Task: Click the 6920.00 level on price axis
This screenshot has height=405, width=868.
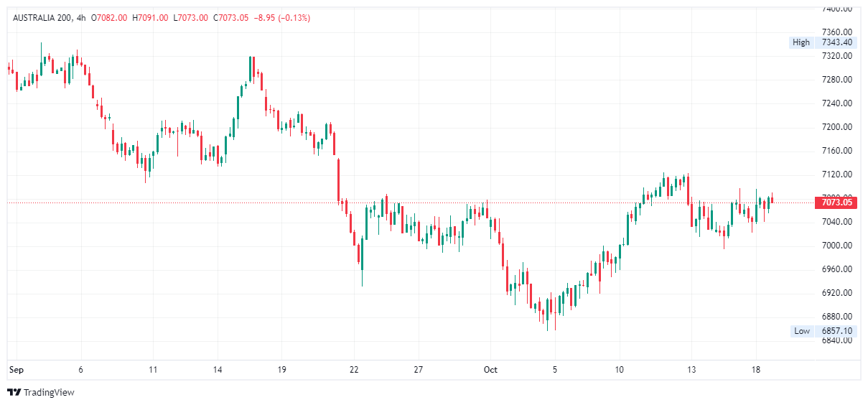Action: coord(836,293)
